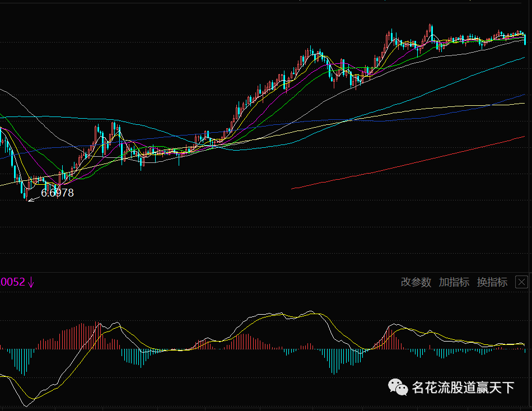Close the MACD indicator panel

click(521, 282)
